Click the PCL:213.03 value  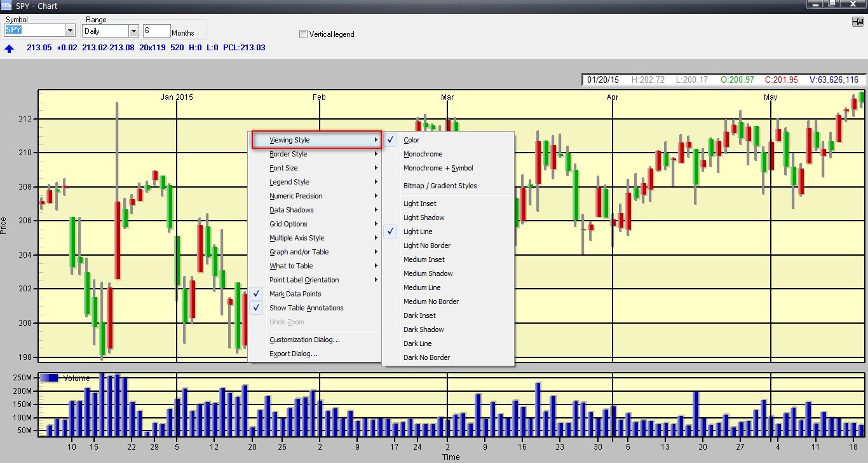(244, 48)
